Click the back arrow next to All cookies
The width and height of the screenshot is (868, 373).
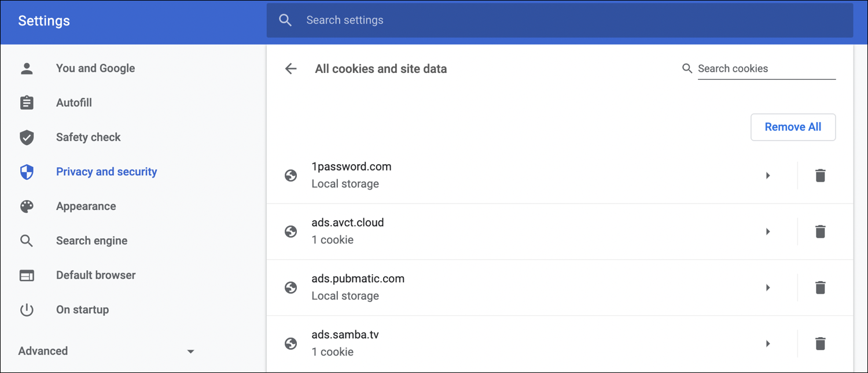[290, 68]
